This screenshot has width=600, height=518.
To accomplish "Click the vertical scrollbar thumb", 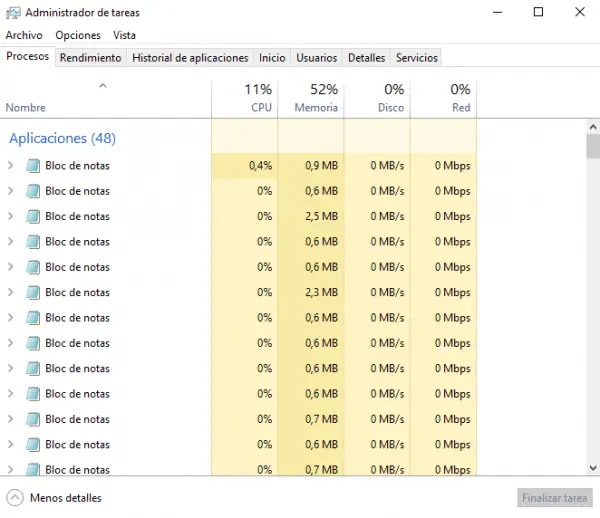I will (593, 146).
